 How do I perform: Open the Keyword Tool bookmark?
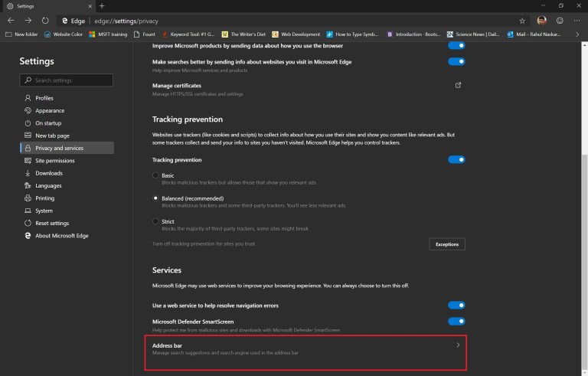pyautogui.click(x=188, y=34)
